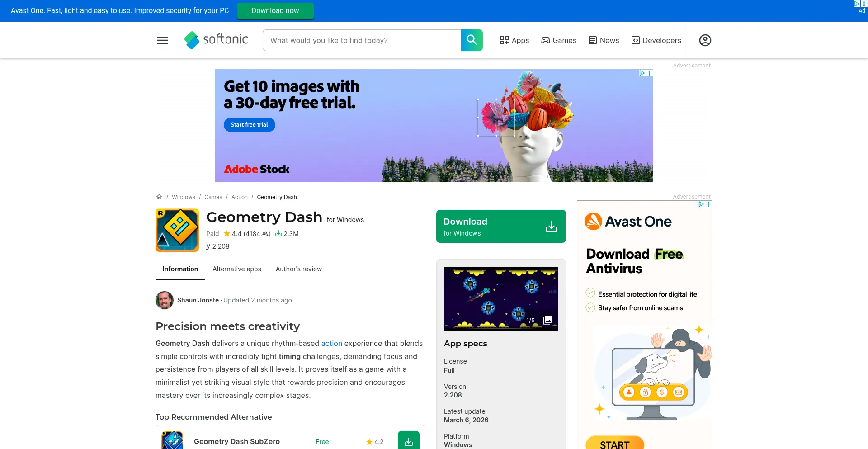Image resolution: width=868 pixels, height=449 pixels.
Task: Click the AdChoices icon on Adobe banner
Action: (642, 73)
